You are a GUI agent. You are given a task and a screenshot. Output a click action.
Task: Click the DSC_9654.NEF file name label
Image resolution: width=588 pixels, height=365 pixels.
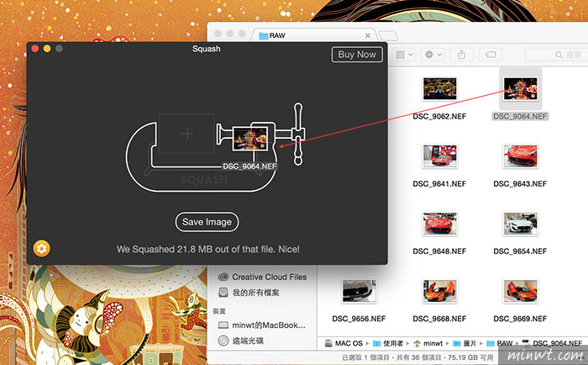click(520, 251)
